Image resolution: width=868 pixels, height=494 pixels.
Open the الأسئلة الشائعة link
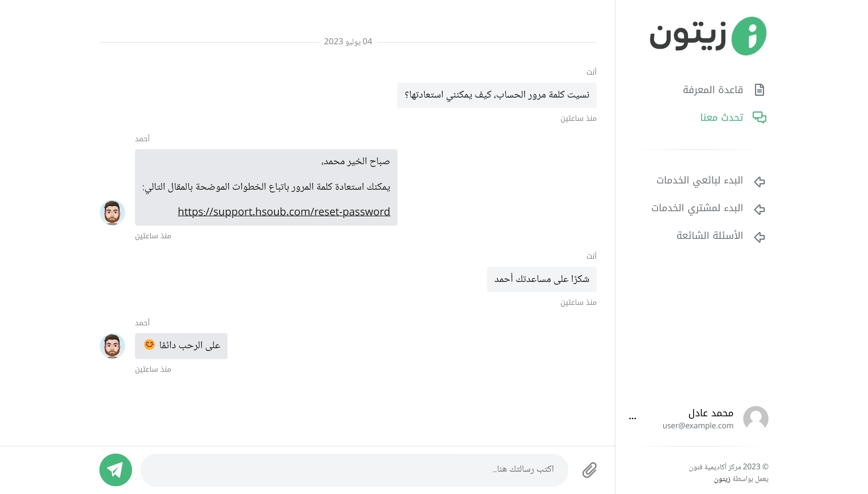click(x=709, y=236)
